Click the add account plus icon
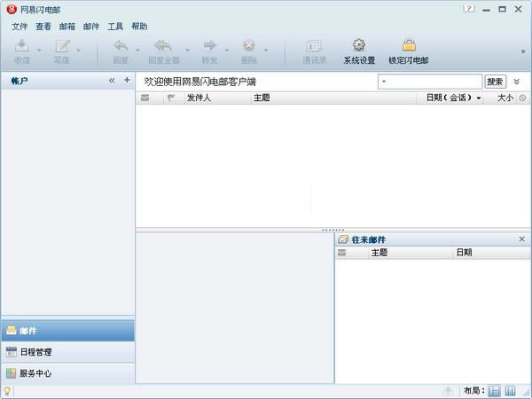 127,80
